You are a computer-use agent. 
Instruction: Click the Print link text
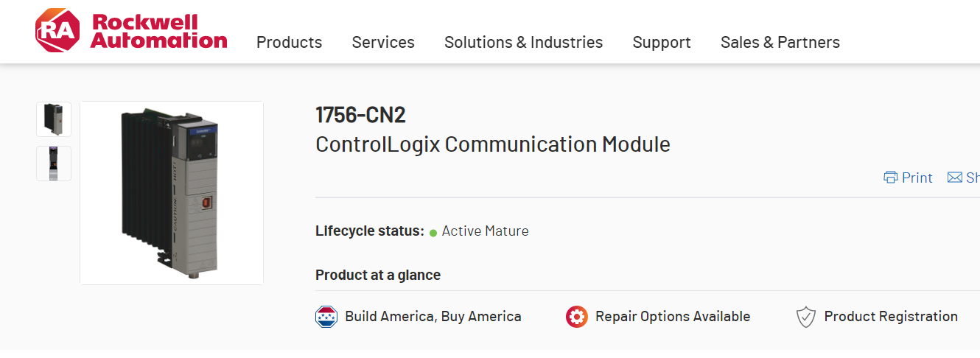(x=917, y=178)
